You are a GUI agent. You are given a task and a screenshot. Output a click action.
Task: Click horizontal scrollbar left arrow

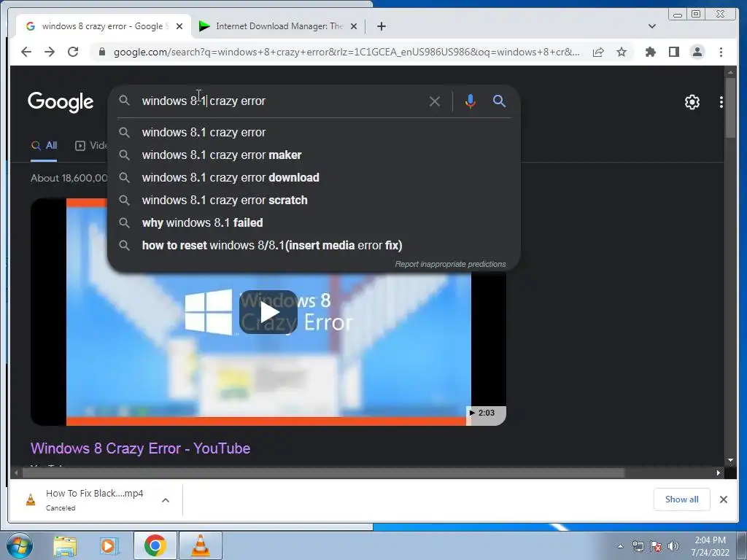coord(17,472)
